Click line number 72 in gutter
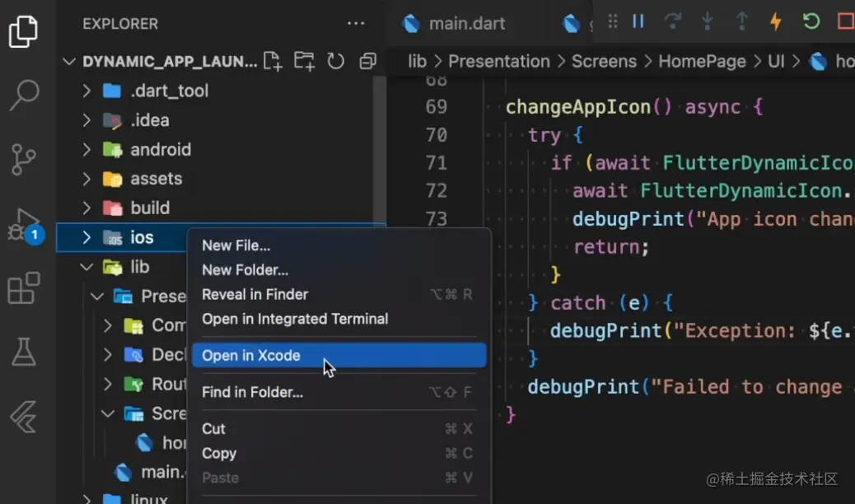This screenshot has height=504, width=855. (x=437, y=190)
